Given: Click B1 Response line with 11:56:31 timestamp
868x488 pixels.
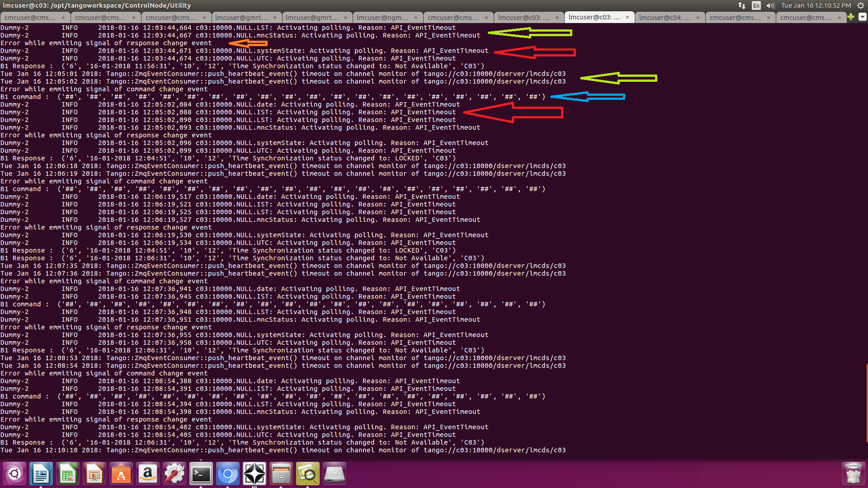Looking at the screenshot, I should coord(242,66).
